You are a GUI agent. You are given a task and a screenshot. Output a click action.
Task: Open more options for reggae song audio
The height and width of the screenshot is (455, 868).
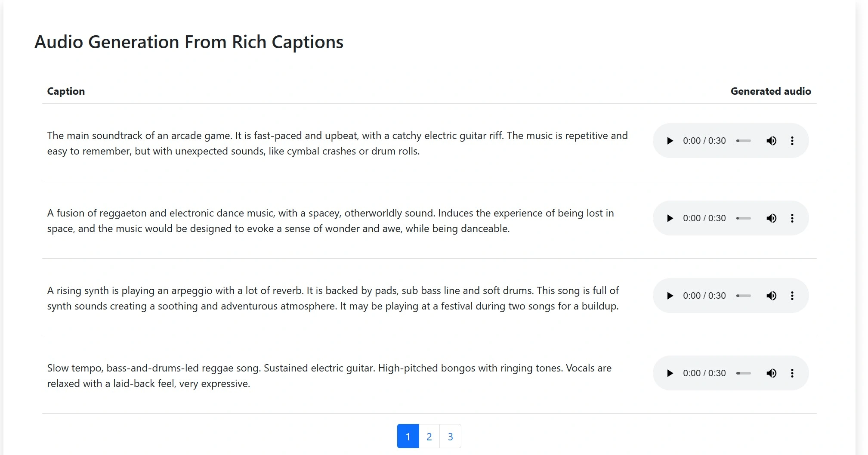point(792,373)
